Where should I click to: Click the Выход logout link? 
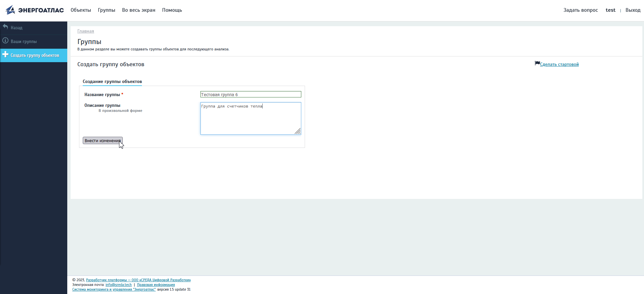tap(633, 10)
